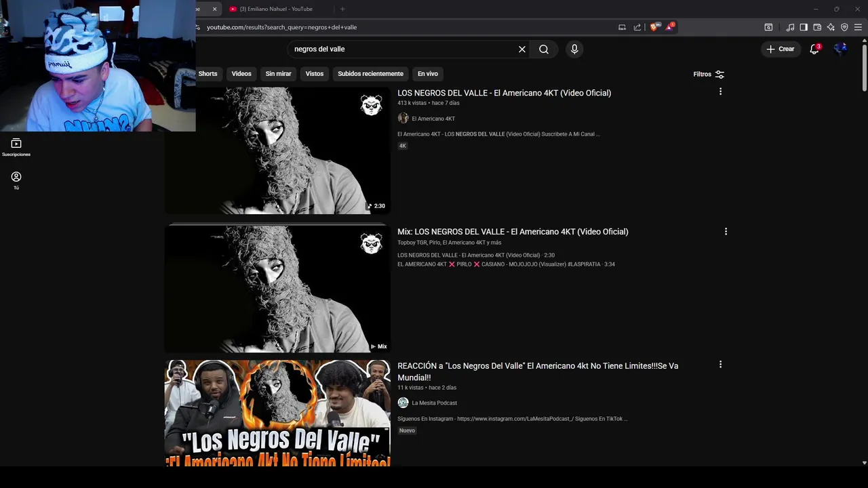Viewport: 868px width, 488px height.
Task: Start voice search with microphone icon
Action: pyautogui.click(x=574, y=49)
